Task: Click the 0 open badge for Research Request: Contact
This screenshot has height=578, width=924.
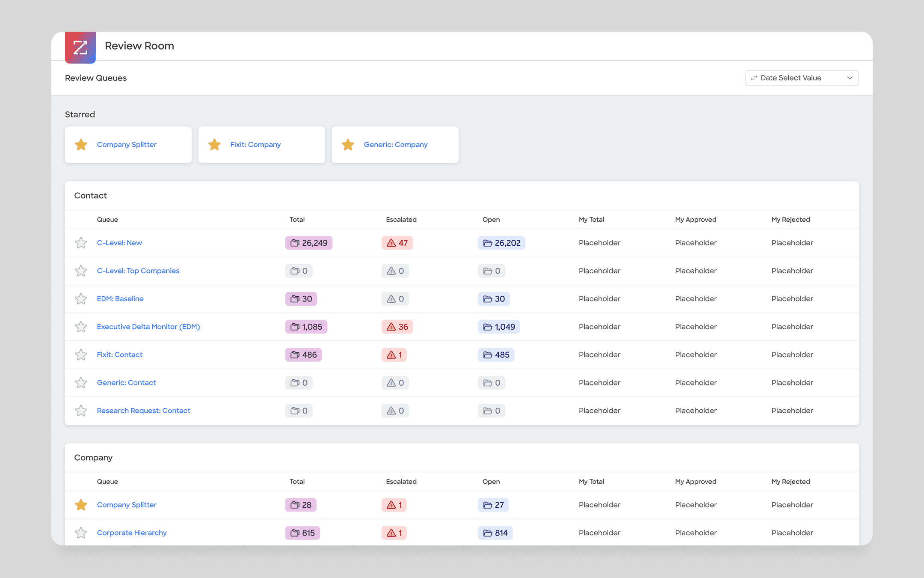Action: (492, 411)
